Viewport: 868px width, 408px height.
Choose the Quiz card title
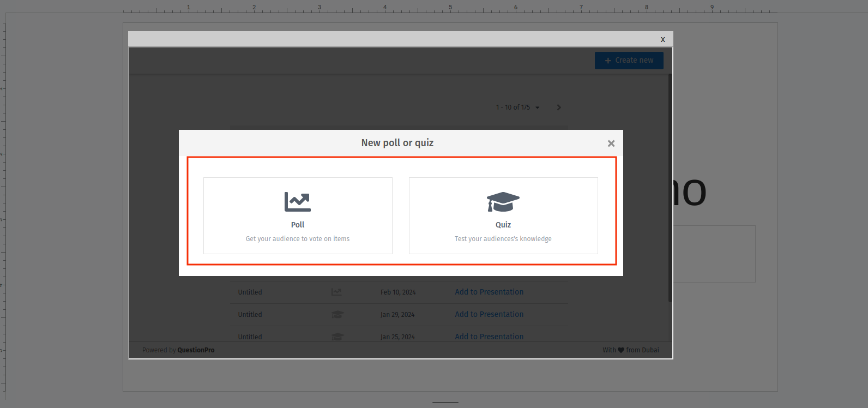tap(503, 225)
